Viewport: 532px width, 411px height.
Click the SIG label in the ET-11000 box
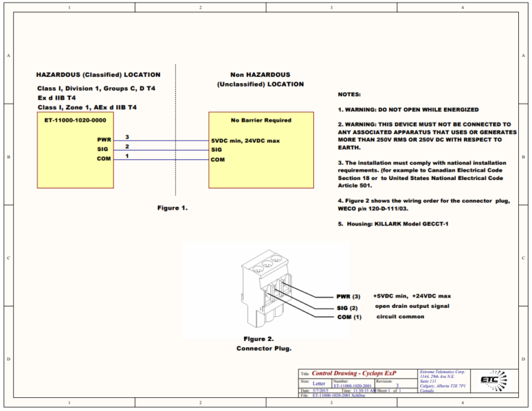103,149
